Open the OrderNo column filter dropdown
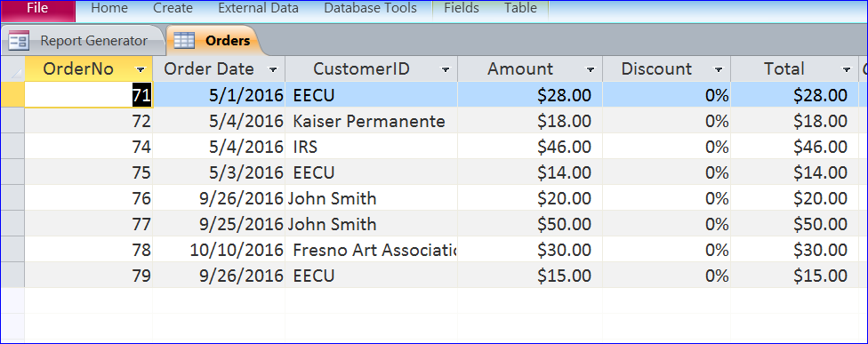The width and height of the screenshot is (868, 344). coord(141,69)
